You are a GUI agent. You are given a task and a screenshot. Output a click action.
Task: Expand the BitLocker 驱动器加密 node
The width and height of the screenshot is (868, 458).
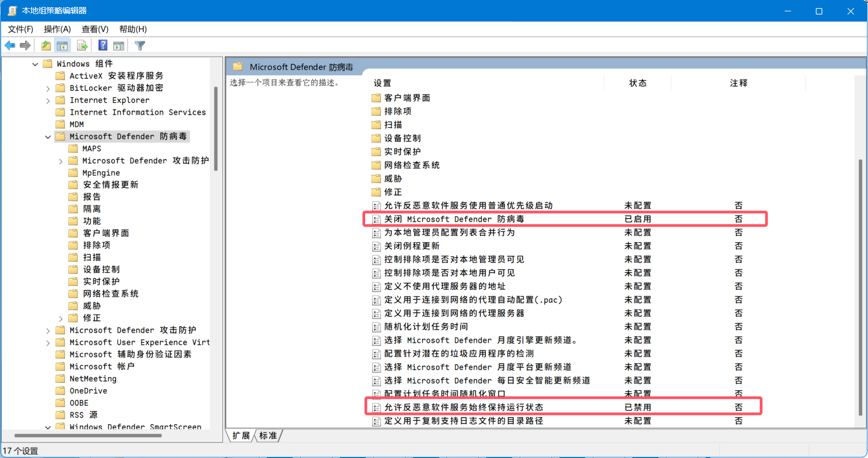[48, 88]
